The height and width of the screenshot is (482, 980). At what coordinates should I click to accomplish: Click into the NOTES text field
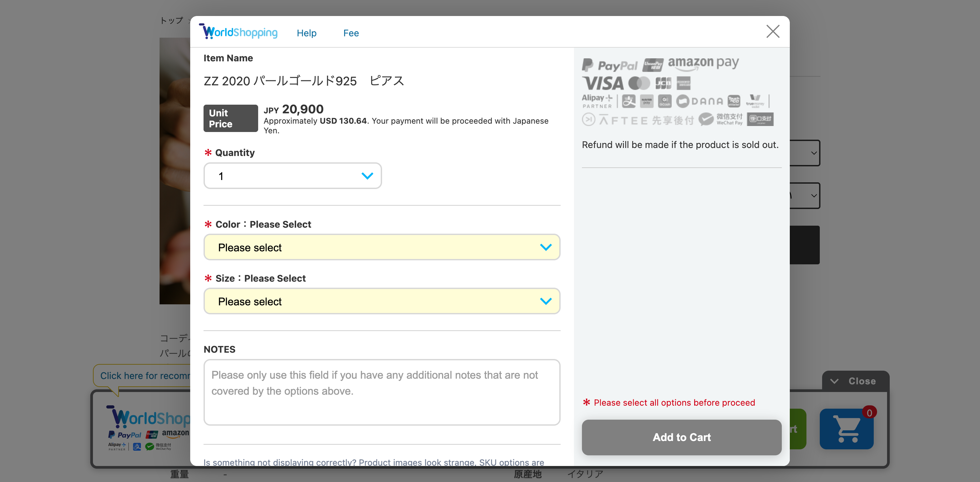382,392
